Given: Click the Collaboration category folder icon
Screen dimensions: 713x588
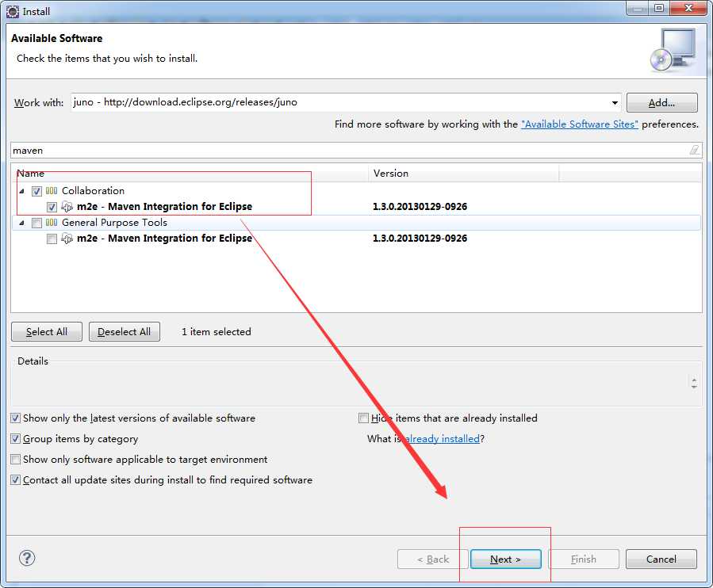Looking at the screenshot, I should coord(52,191).
